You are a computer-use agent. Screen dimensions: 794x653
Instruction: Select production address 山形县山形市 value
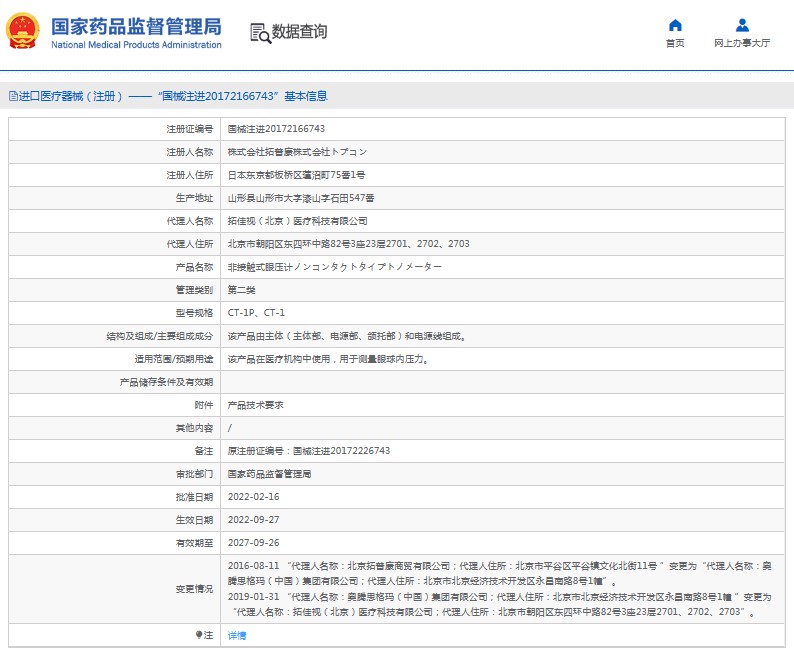[301, 198]
